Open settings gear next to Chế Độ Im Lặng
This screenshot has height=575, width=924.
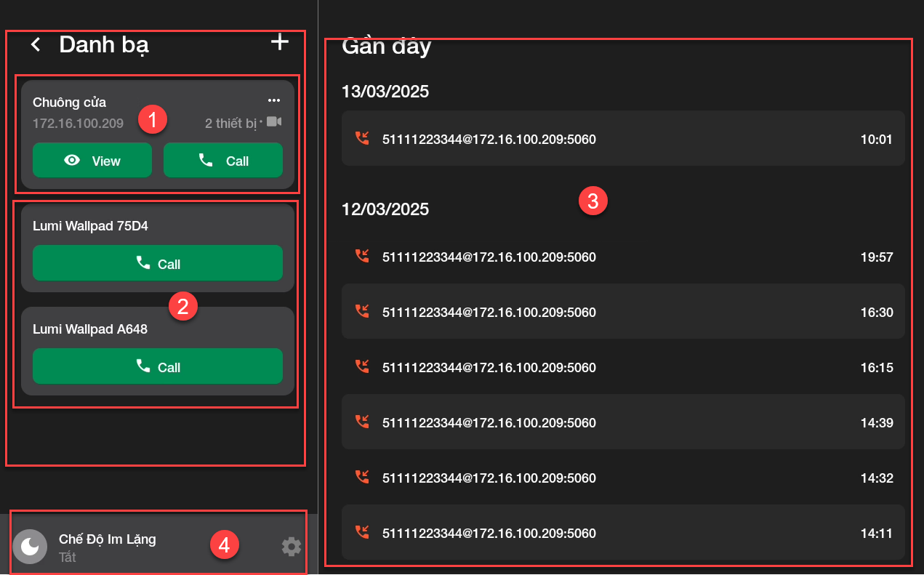click(x=291, y=547)
